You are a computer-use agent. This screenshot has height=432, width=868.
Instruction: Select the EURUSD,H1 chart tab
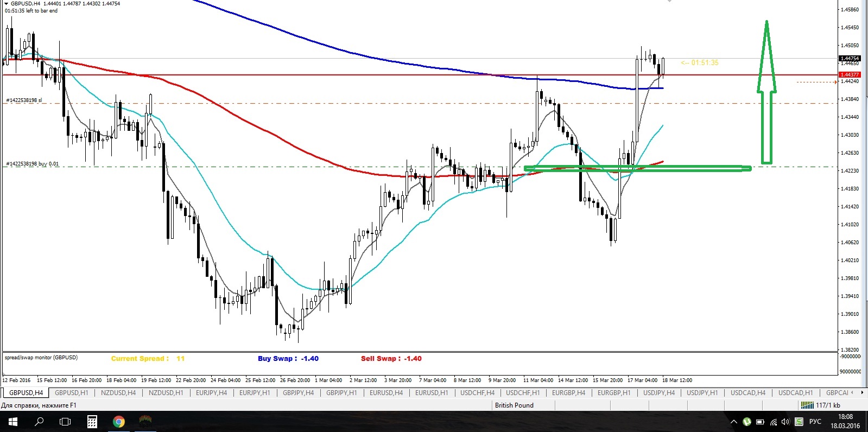pyautogui.click(x=432, y=392)
